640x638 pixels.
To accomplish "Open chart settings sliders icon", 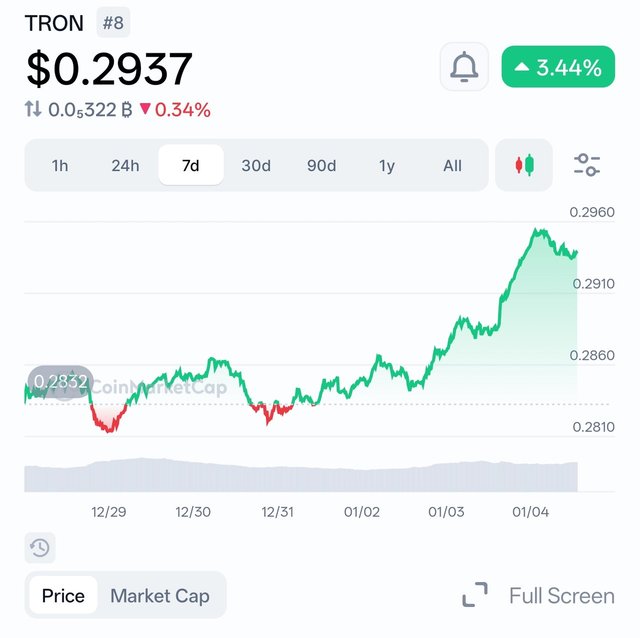I will [587, 165].
